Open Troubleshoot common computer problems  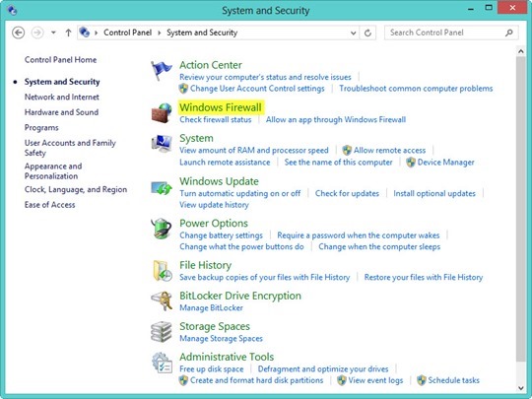pyautogui.click(x=416, y=89)
